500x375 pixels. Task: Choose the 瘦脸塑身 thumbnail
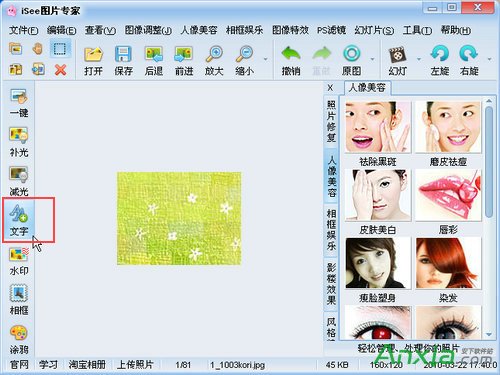[x=378, y=263]
